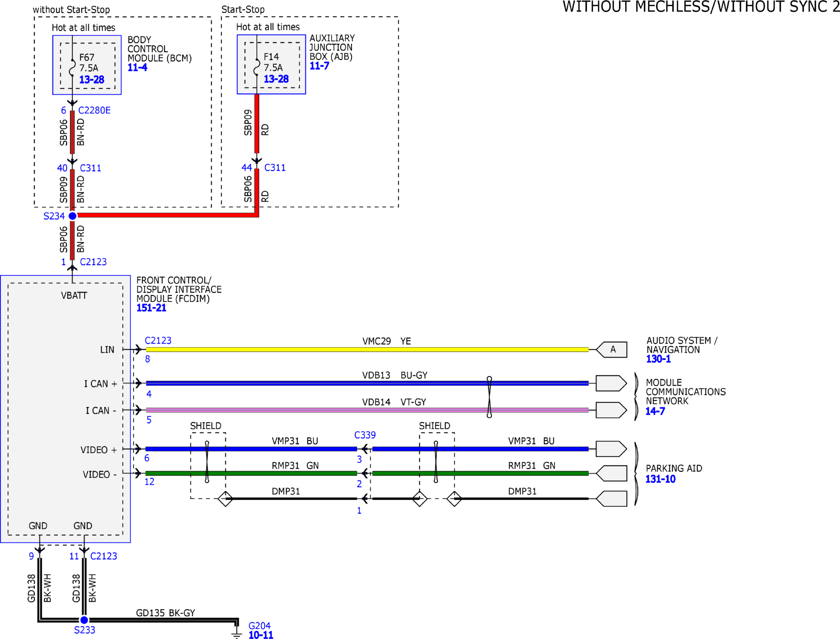Click the F14 fuse symbol
Image resolution: width=840 pixels, height=639 pixels.
click(x=257, y=67)
